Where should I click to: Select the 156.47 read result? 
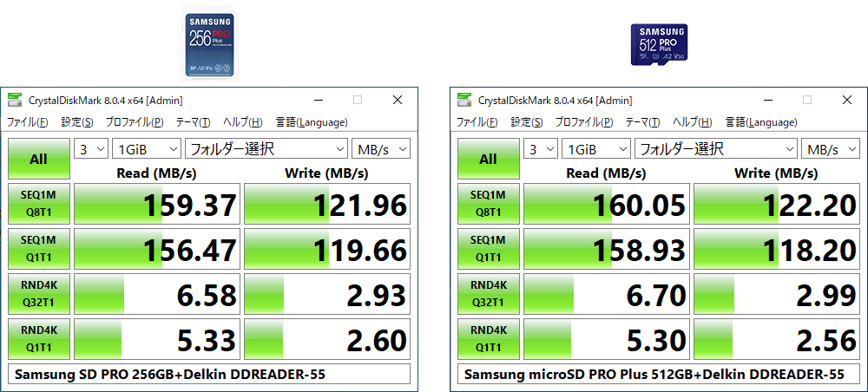tap(157, 249)
